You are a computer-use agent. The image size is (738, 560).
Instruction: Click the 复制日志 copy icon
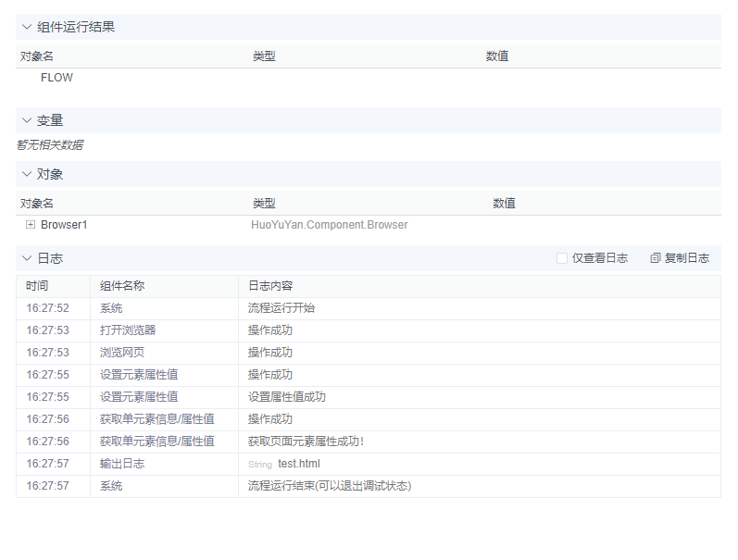pos(656,258)
